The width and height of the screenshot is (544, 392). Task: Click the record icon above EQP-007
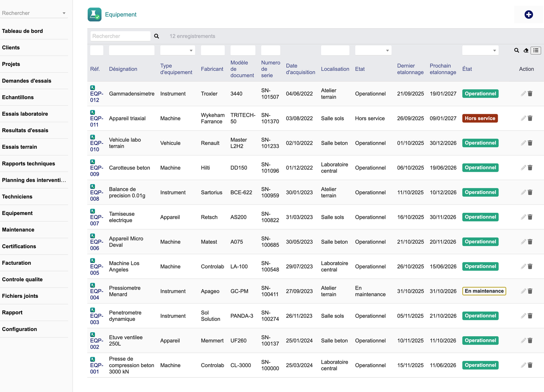93,211
